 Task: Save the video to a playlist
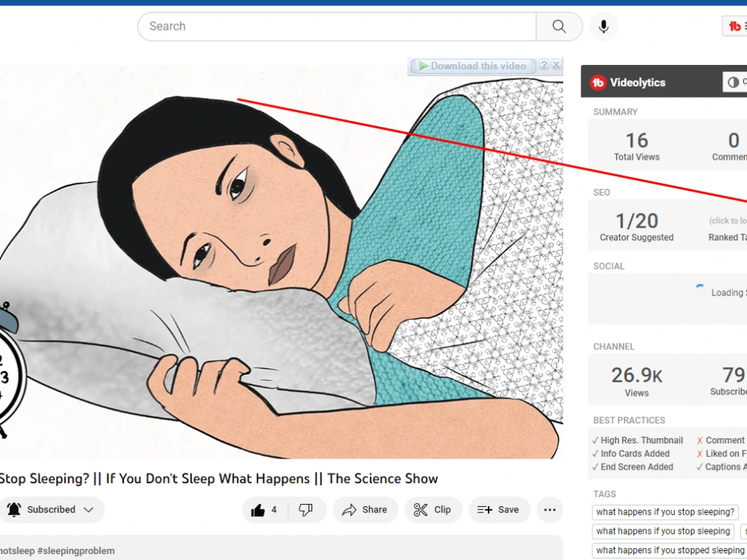(499, 510)
